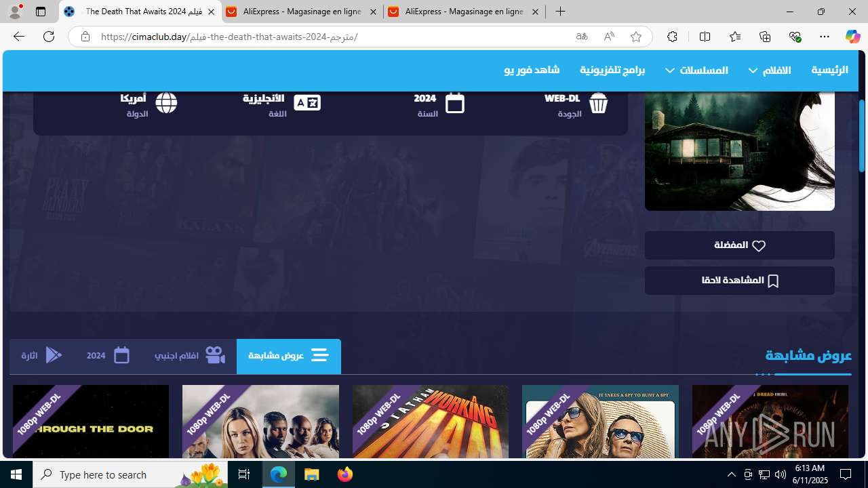The height and width of the screenshot is (488, 868).
Task: Open Settings and more ellipsis menu
Action: coord(825,37)
